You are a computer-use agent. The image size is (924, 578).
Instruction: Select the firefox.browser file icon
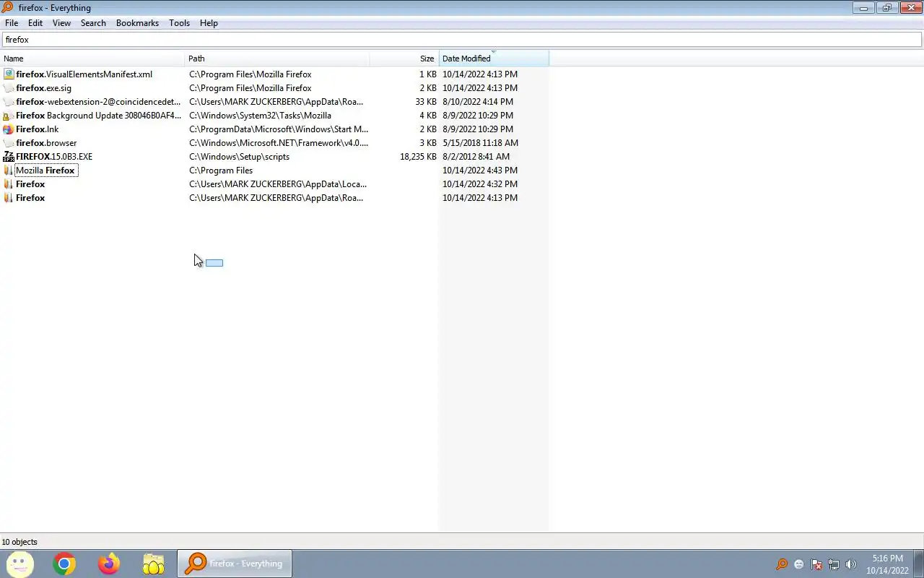pos(9,143)
